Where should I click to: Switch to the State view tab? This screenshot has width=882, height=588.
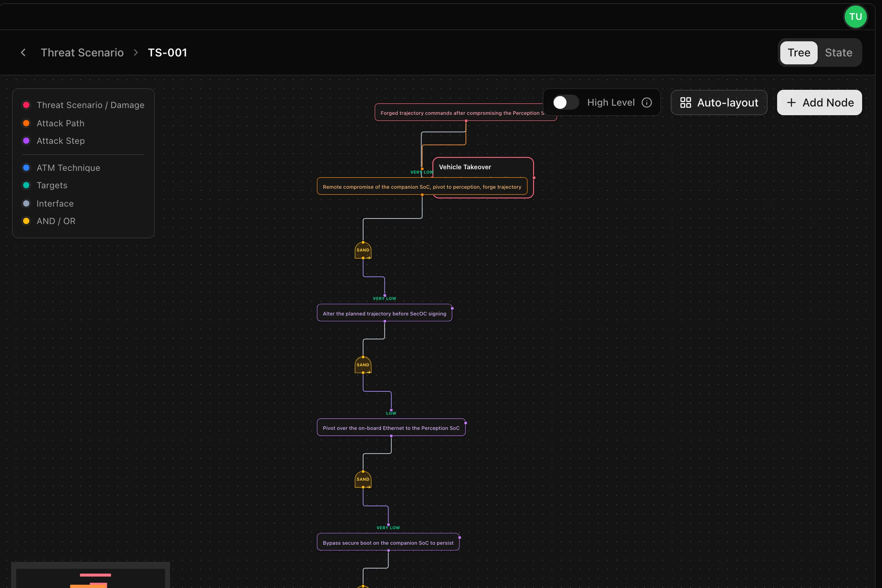click(838, 52)
